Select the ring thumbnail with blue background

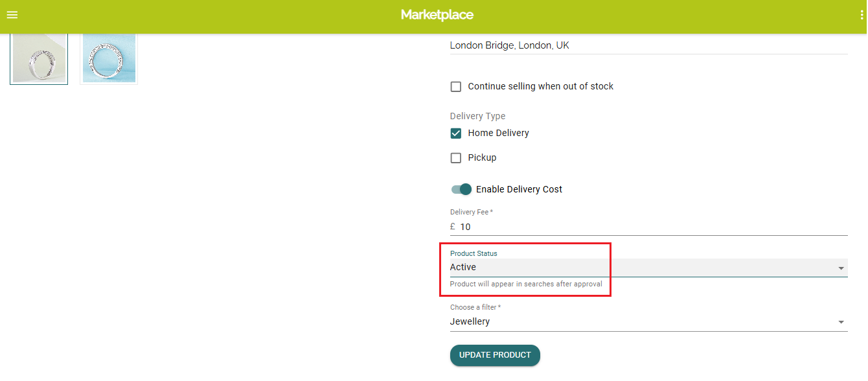coord(109,58)
